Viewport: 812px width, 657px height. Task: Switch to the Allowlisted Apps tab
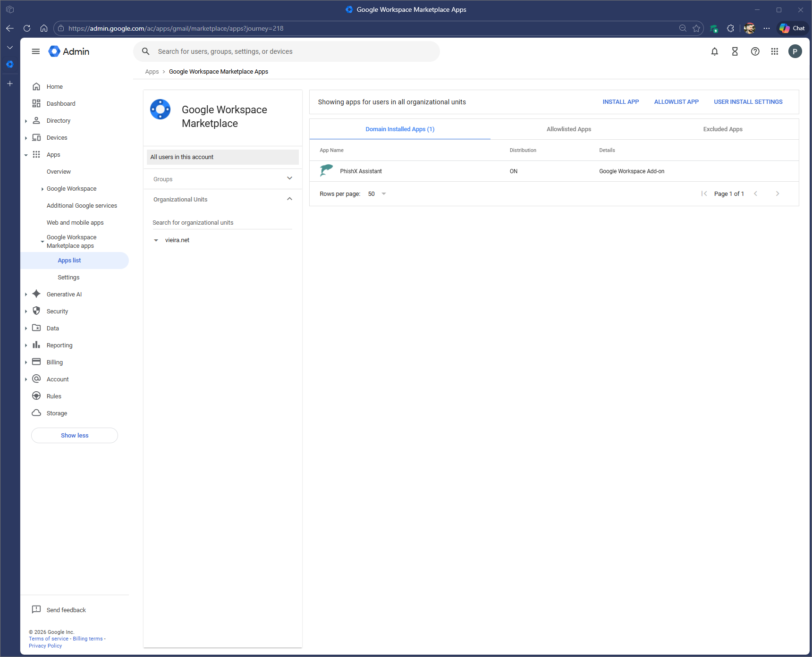(568, 129)
